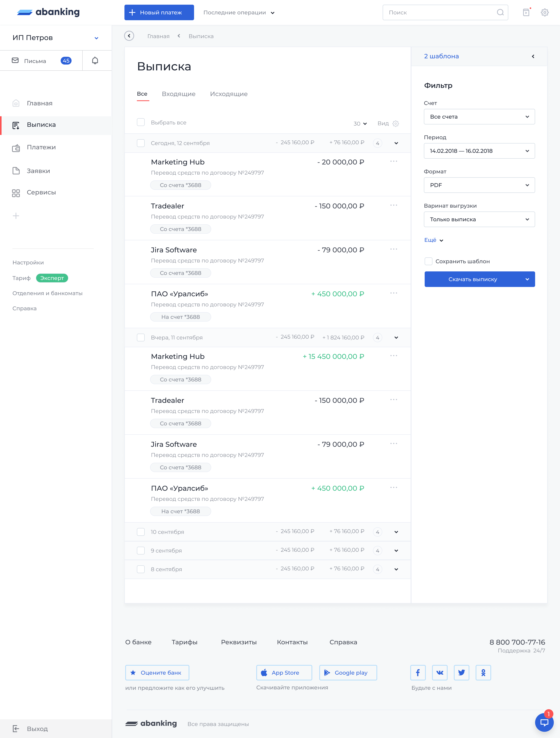
Task: Collapse the 2 шаблона panel arrow
Action: point(533,56)
